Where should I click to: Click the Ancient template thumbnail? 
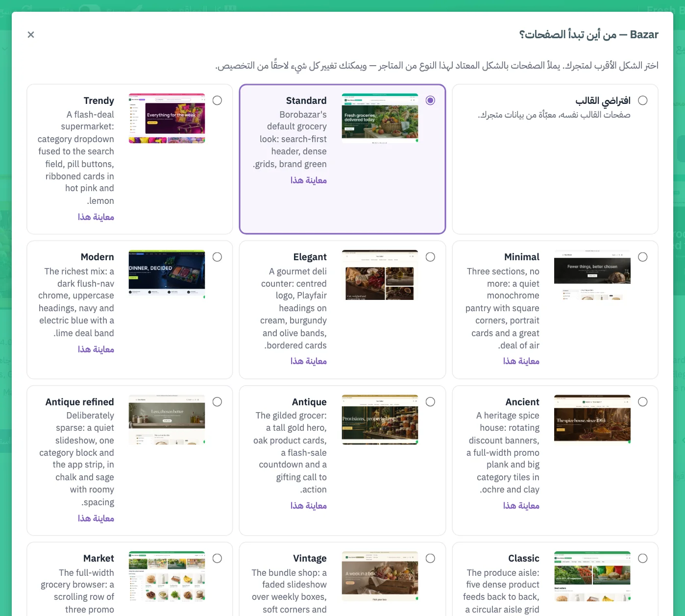[592, 419]
